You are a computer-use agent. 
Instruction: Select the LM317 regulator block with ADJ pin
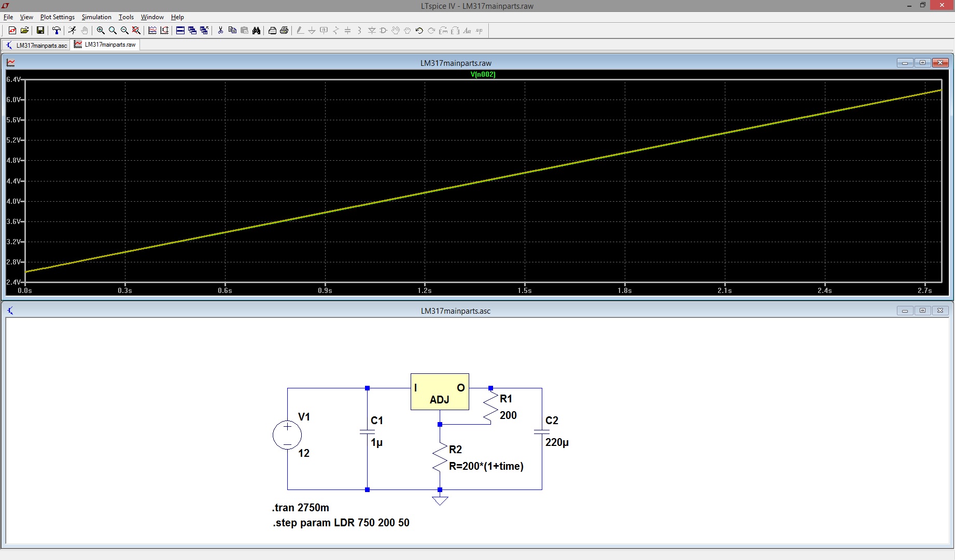click(x=440, y=392)
